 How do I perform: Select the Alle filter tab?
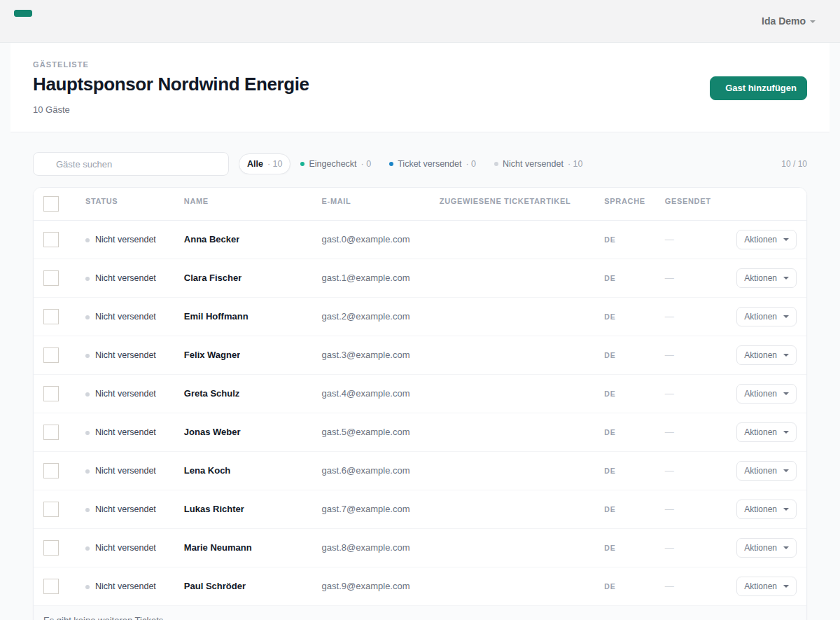tap(265, 164)
